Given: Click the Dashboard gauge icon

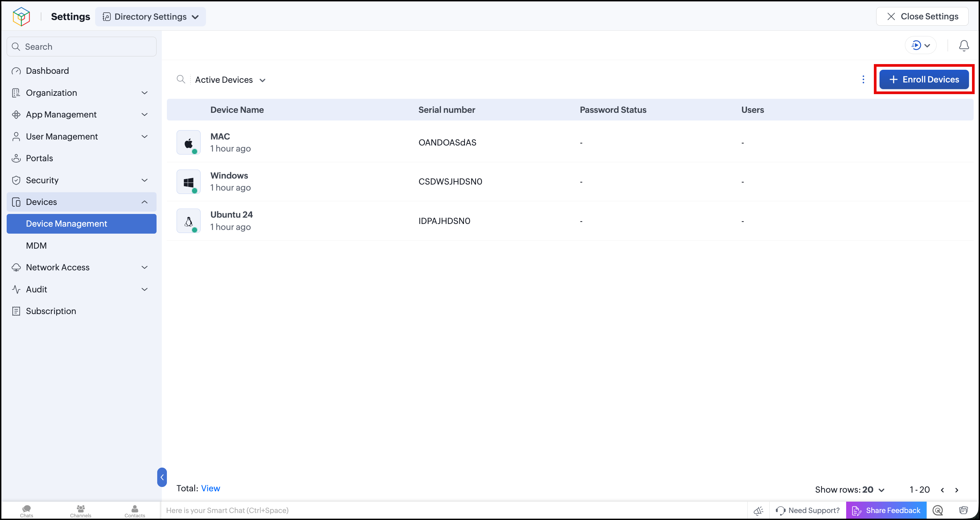Looking at the screenshot, I should [x=16, y=71].
